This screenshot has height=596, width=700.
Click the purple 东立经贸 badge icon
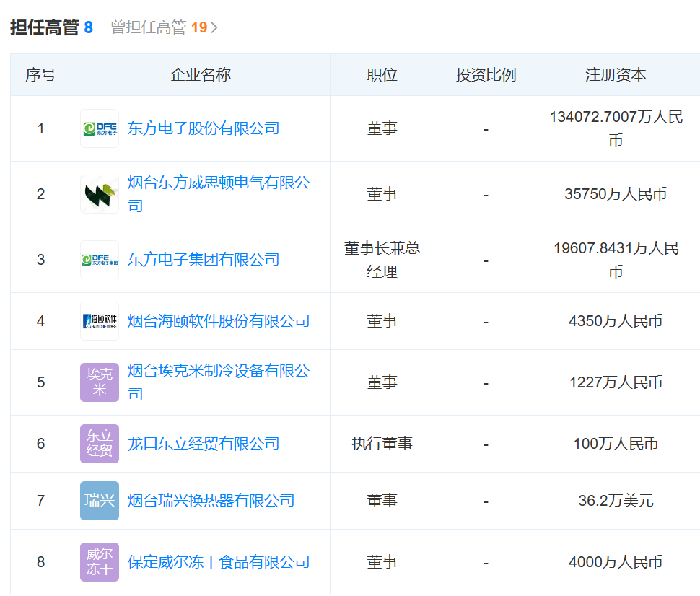pyautogui.click(x=100, y=443)
